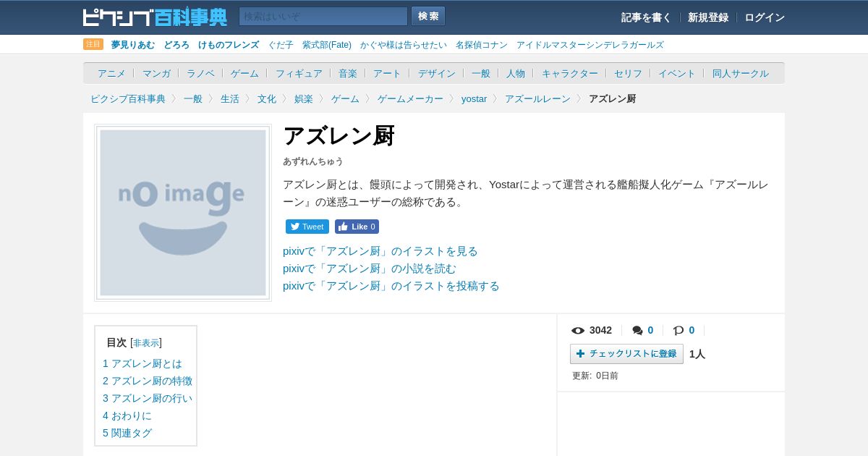Click the comment count 0 link
Screen dimensions: 868x456
pyautogui.click(x=650, y=330)
